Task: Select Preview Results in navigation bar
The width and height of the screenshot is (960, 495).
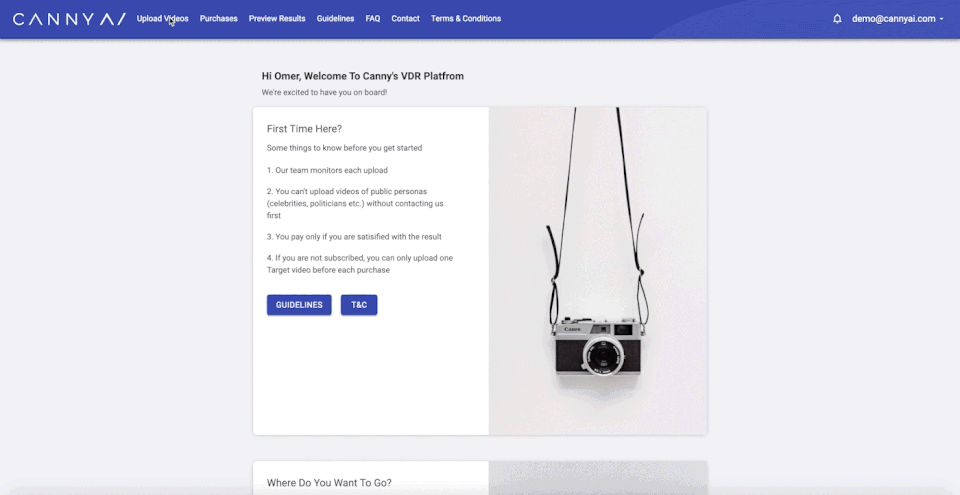Action: [277, 19]
